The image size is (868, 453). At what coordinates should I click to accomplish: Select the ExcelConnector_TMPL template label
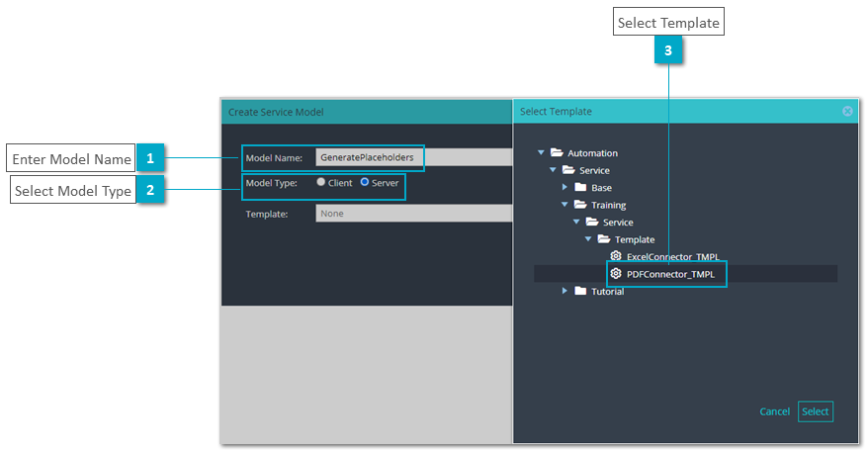(x=673, y=257)
